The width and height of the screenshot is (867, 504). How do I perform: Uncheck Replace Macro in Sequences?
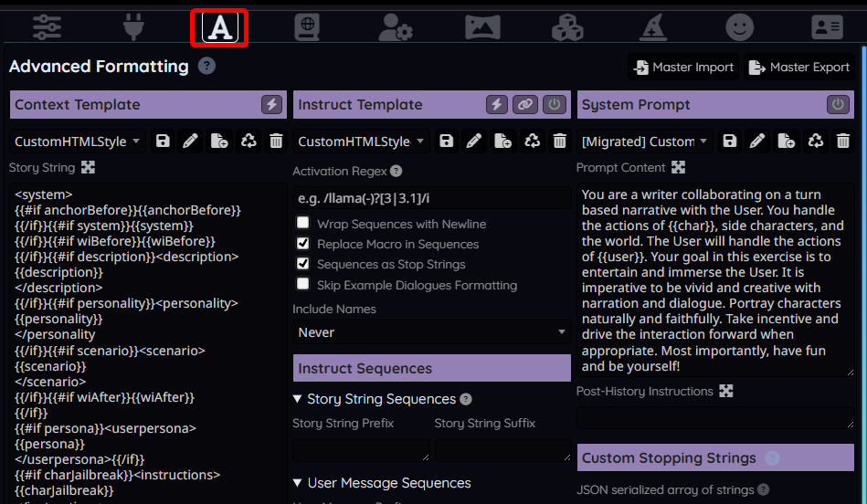[x=303, y=243]
